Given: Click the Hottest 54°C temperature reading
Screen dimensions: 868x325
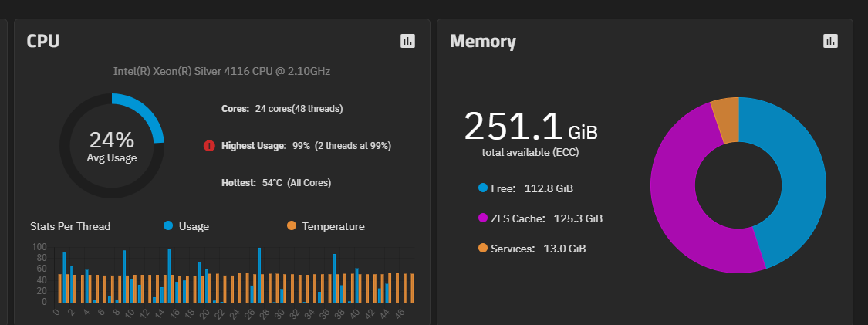Looking at the screenshot, I should 275,183.
